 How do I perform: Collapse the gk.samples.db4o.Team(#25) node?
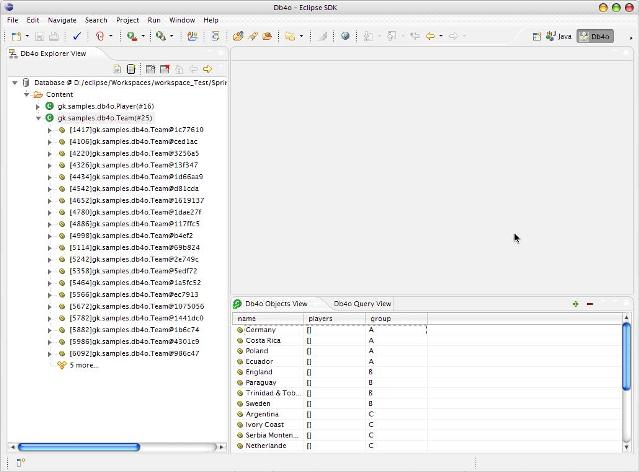click(38, 118)
